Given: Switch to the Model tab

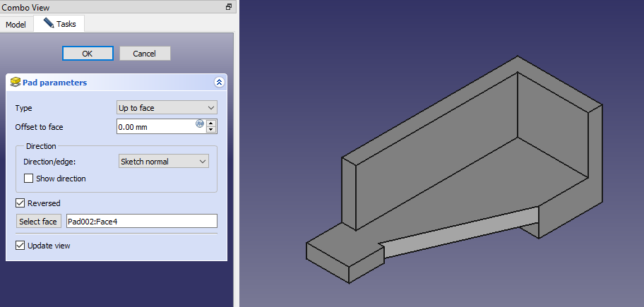Looking at the screenshot, I should [x=16, y=24].
